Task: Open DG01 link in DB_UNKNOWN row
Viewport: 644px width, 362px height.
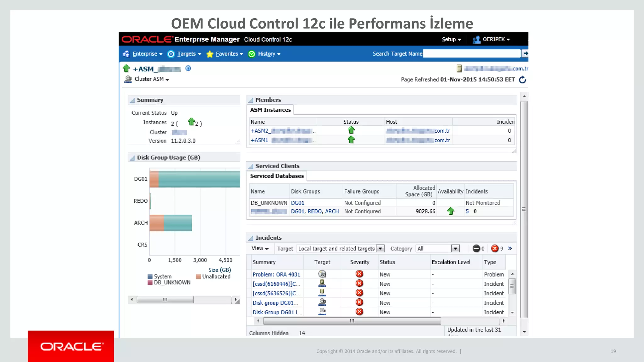Action: click(297, 203)
